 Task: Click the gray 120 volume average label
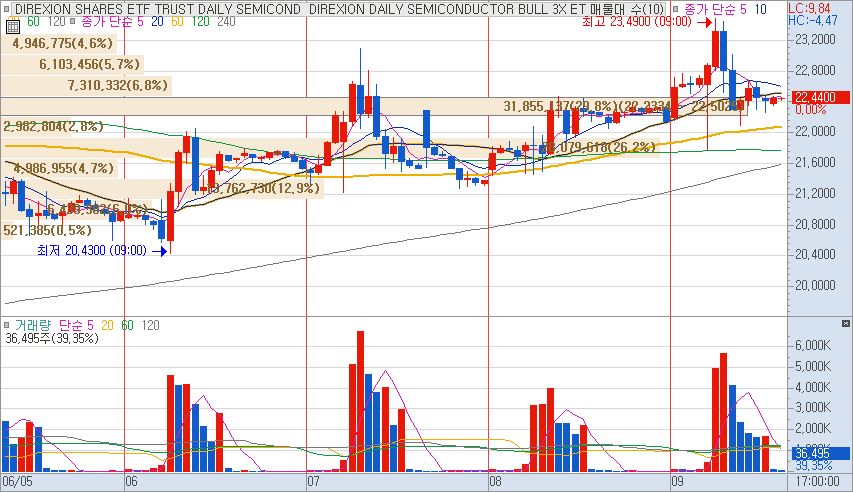150,325
